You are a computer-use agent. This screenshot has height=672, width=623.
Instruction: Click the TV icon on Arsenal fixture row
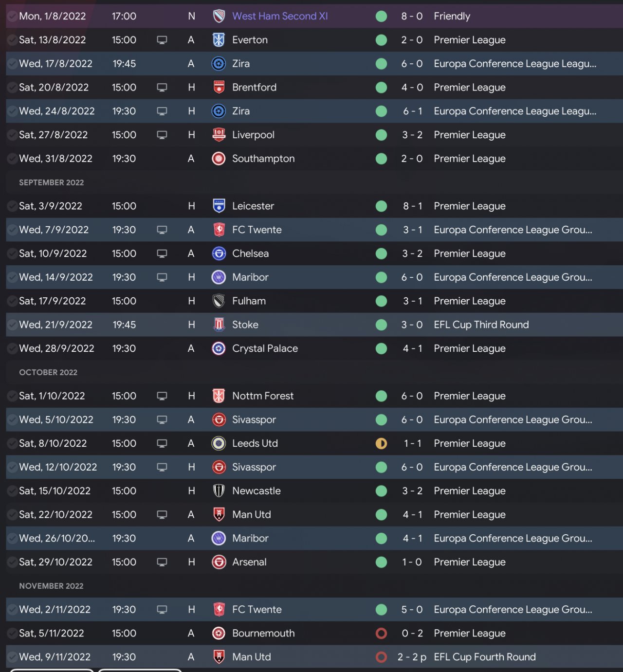[x=162, y=562]
